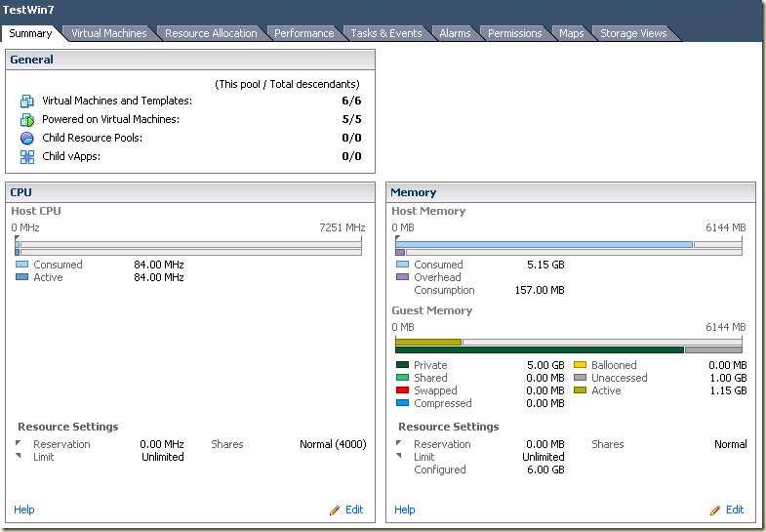Click the Host Memory consumed bar
The image size is (766, 532).
[x=544, y=244]
